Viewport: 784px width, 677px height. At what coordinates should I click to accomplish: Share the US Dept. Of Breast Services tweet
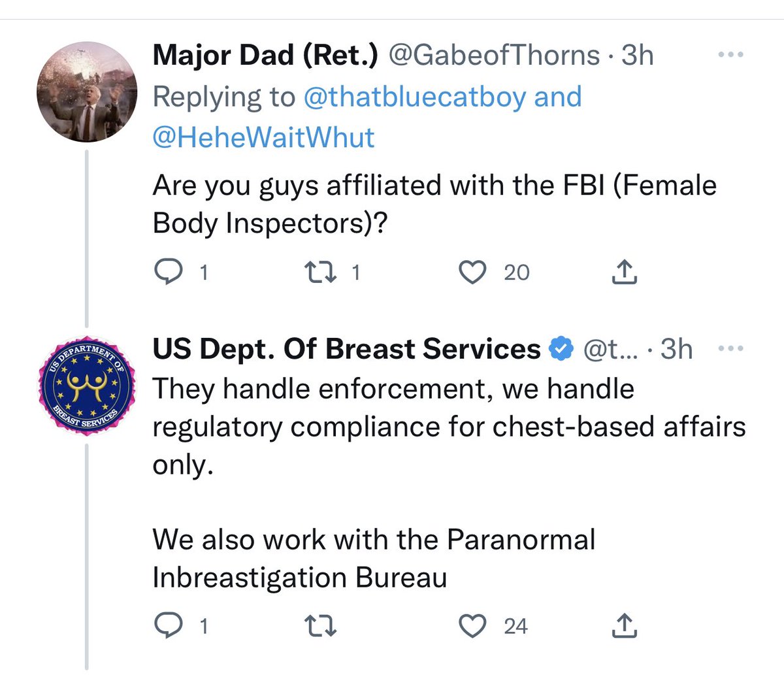tap(624, 626)
